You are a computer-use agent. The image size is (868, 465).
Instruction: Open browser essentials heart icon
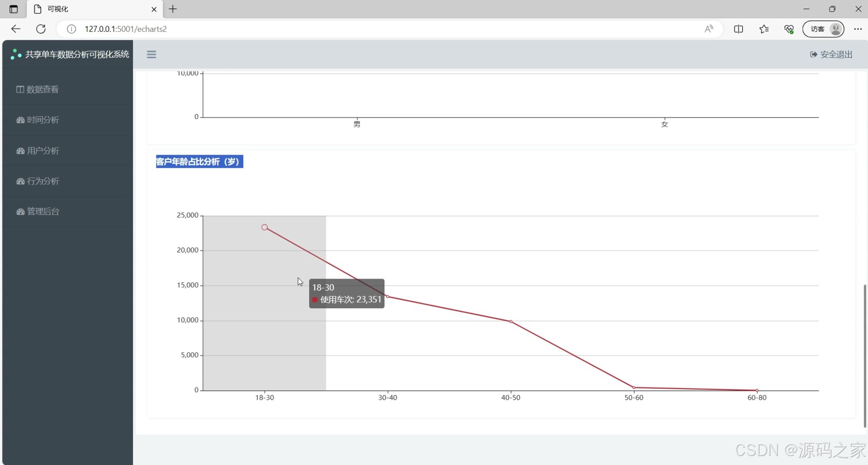click(789, 29)
